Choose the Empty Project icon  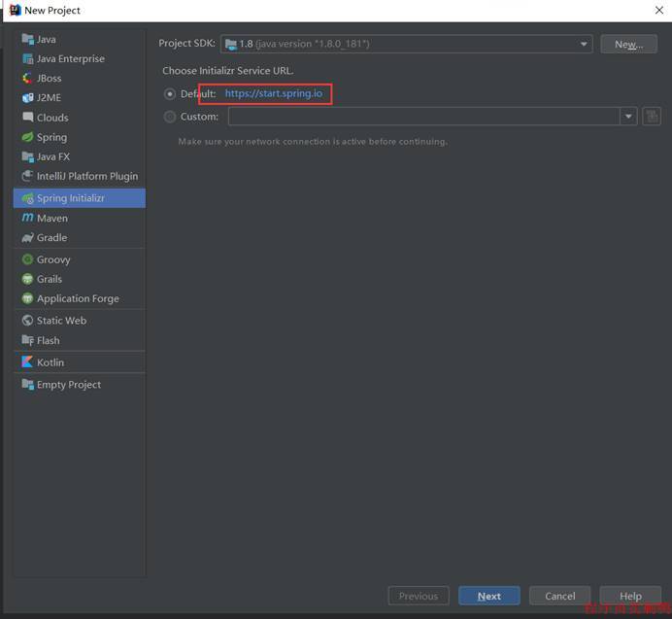point(28,385)
